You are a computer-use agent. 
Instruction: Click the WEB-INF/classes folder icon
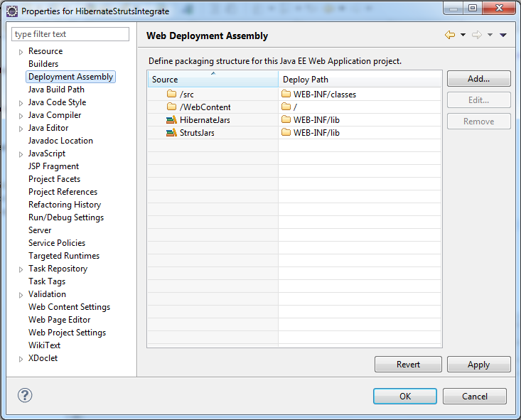(286, 94)
